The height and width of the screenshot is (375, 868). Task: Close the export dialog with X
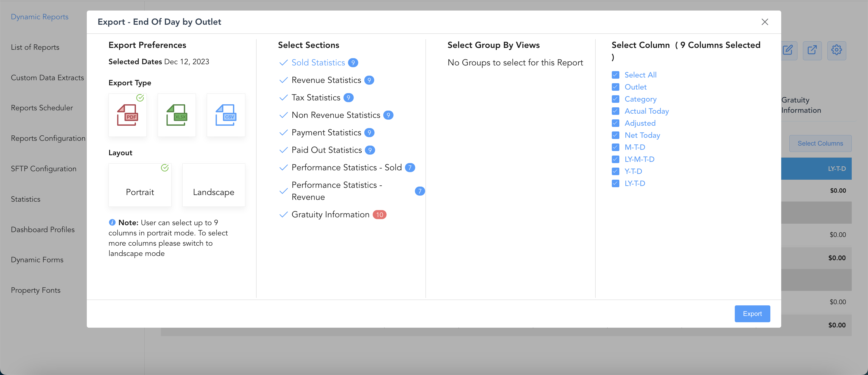765,22
